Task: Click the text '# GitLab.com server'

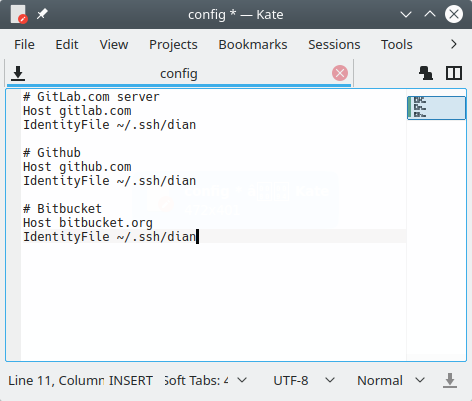Action: click(x=91, y=97)
